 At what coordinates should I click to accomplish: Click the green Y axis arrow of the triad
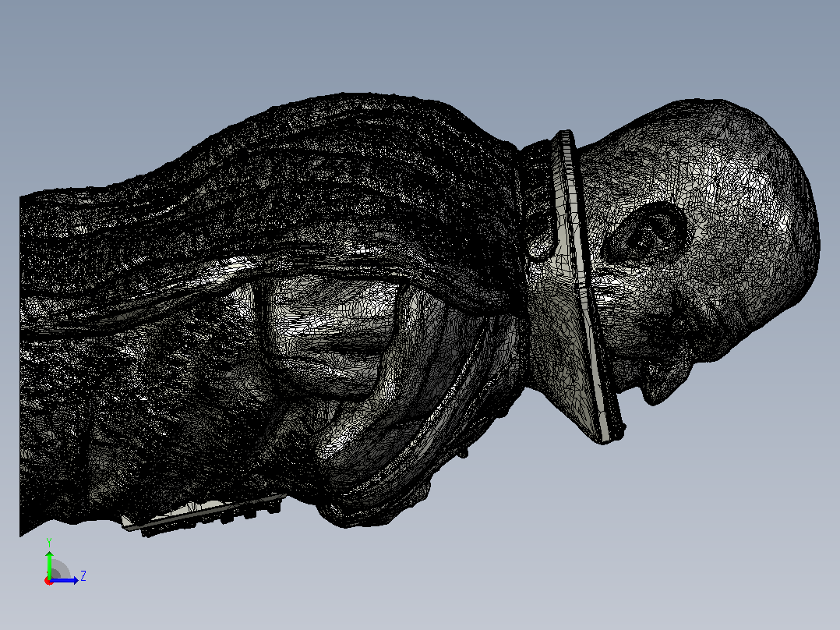[x=49, y=564]
